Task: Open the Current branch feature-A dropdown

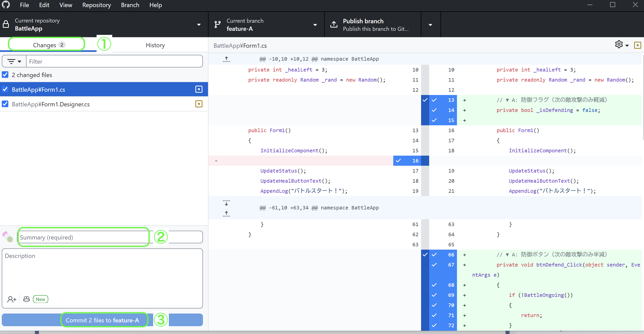Action: (x=266, y=25)
